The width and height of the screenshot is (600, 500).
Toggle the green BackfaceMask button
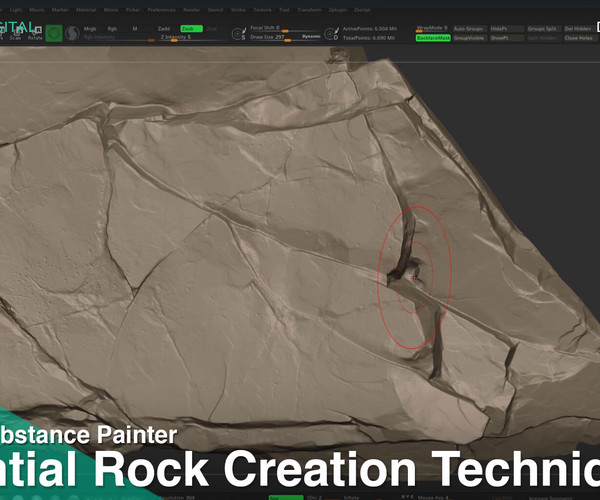433,38
